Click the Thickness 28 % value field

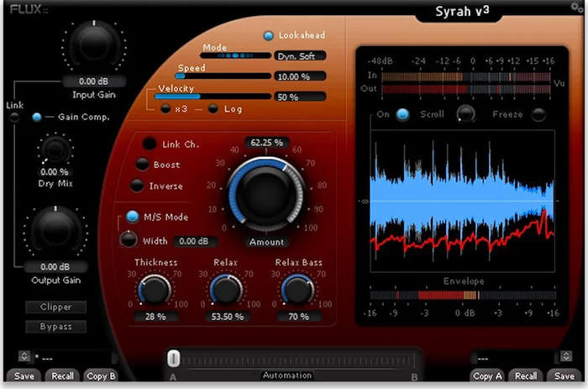[155, 316]
